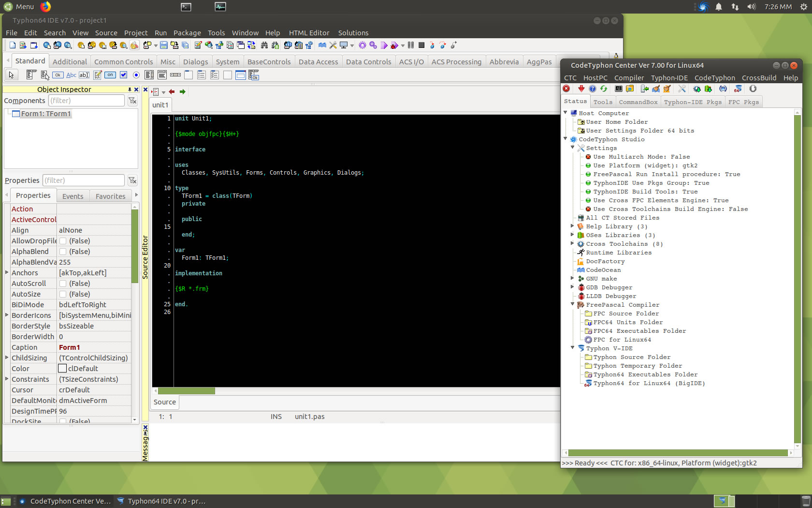The height and width of the screenshot is (508, 812).
Task: Switch to the Additional component palette tab
Action: pyautogui.click(x=70, y=62)
